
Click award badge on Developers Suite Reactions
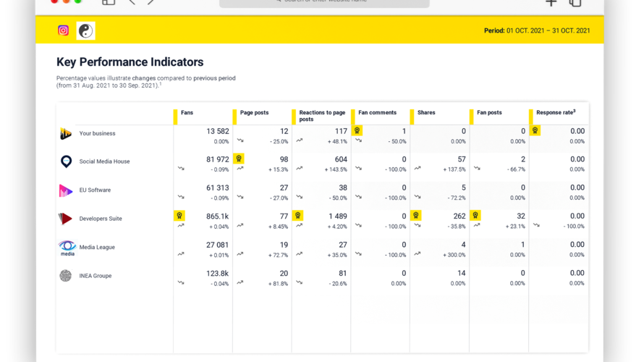(298, 216)
